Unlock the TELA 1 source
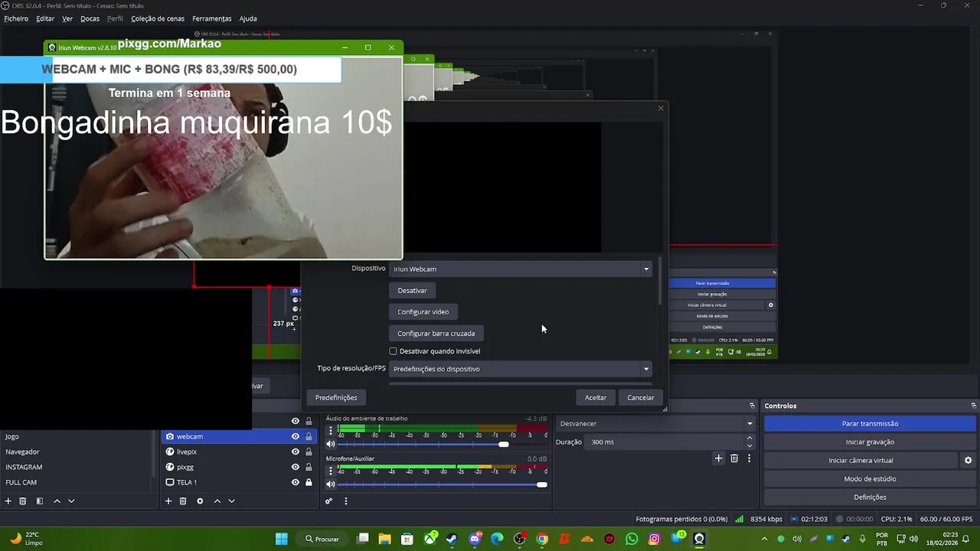The height and width of the screenshot is (551, 980). pos(309,482)
